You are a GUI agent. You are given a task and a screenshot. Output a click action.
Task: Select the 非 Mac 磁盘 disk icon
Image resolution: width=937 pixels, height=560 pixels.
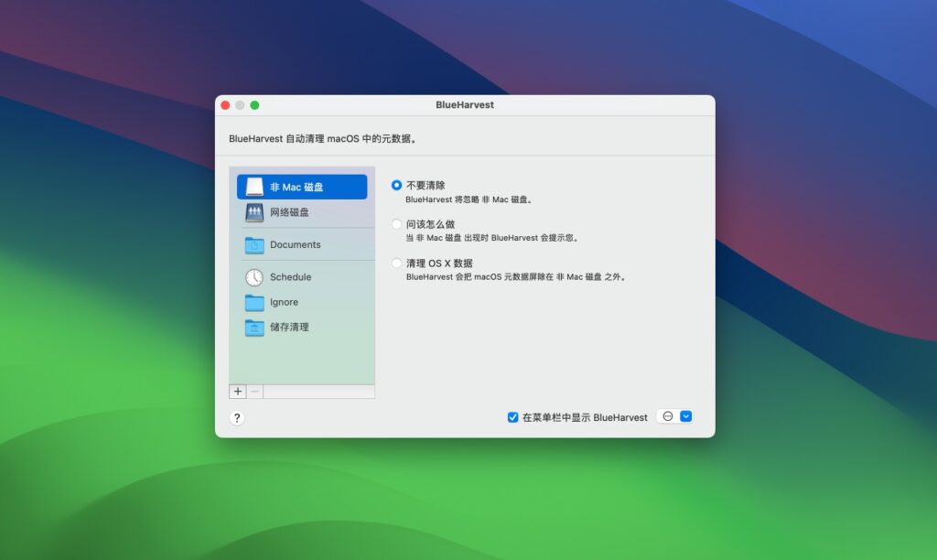click(254, 186)
